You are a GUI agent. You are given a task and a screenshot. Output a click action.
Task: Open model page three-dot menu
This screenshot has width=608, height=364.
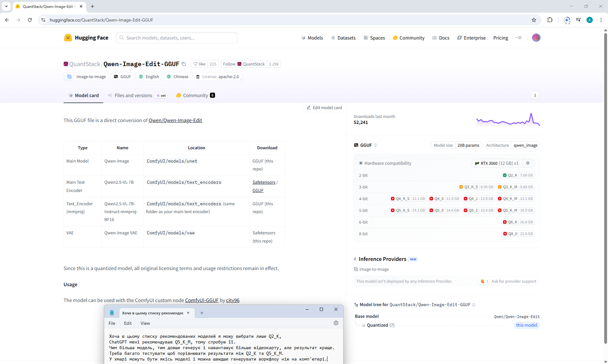(x=535, y=96)
